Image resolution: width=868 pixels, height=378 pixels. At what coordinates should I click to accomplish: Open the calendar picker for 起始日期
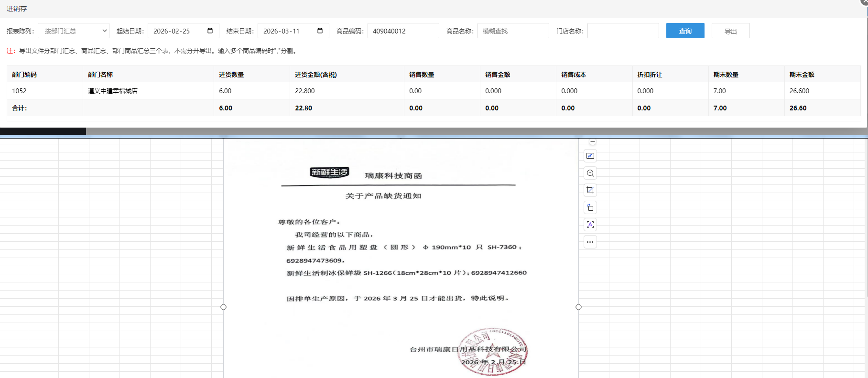click(x=210, y=31)
